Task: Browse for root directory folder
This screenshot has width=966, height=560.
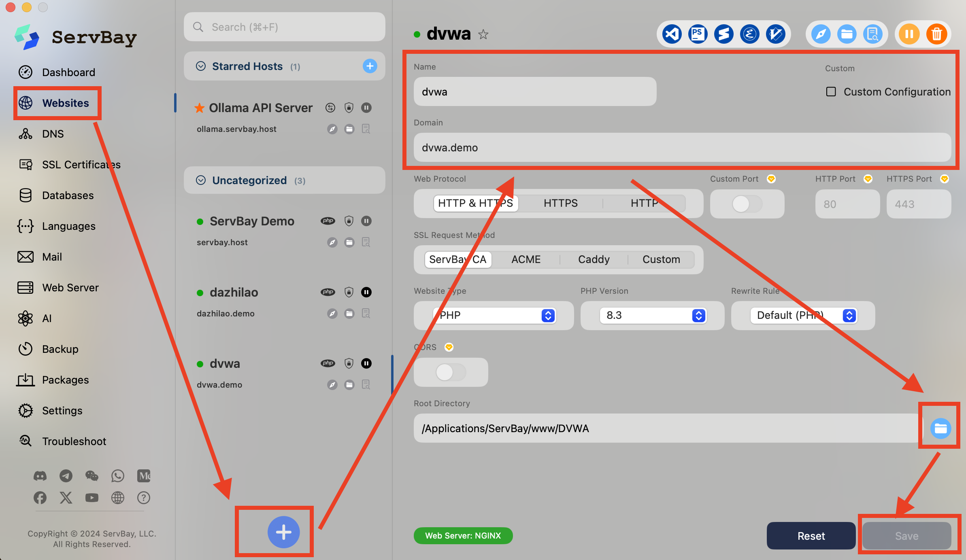Action: click(x=940, y=428)
